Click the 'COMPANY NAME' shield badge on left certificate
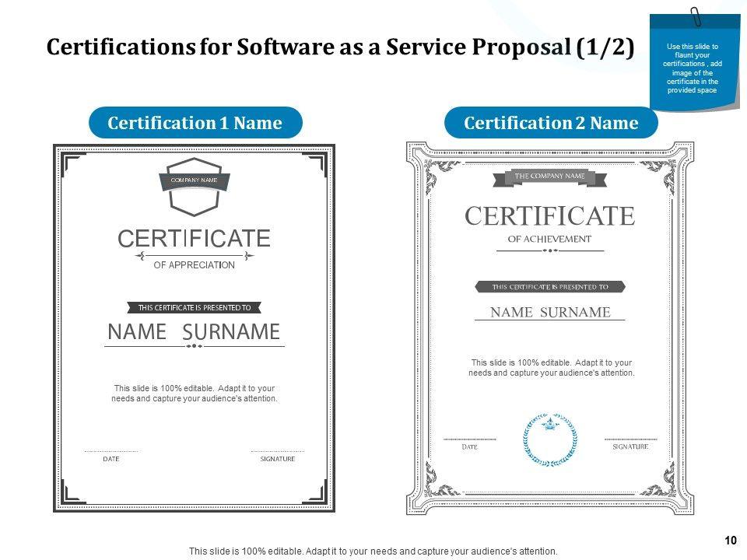 [195, 187]
